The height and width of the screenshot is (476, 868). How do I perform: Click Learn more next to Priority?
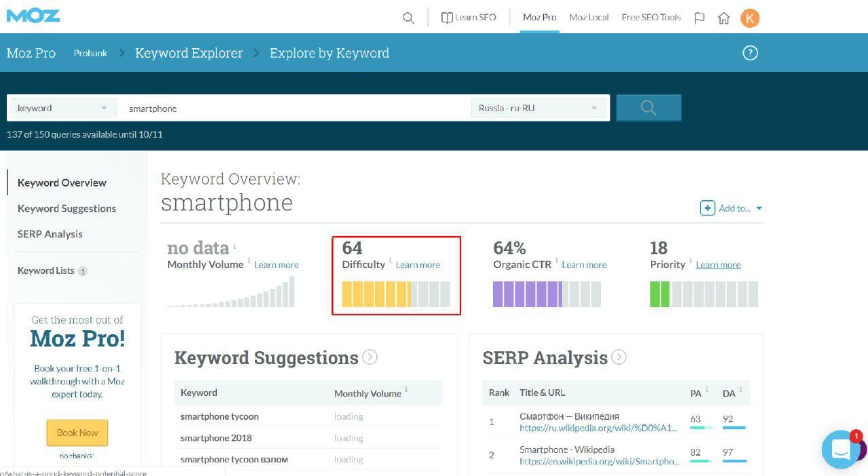(718, 265)
